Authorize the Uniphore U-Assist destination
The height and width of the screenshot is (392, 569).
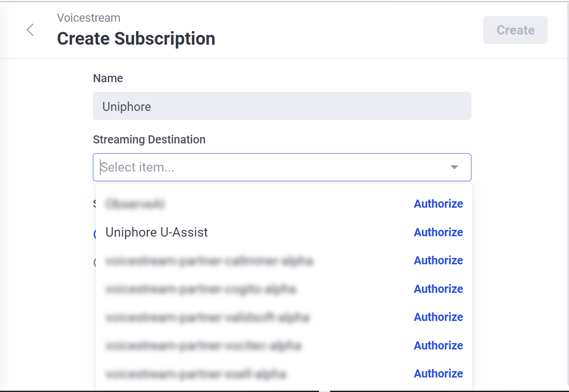(438, 232)
